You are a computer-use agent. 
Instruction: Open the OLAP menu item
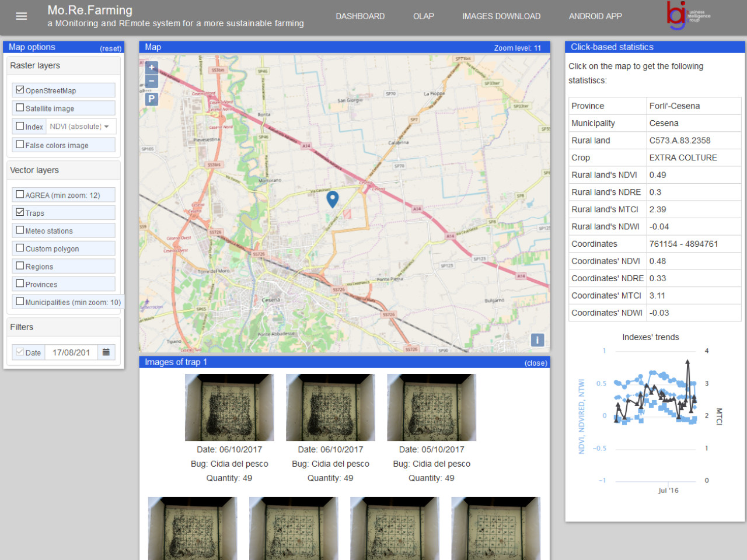(424, 16)
